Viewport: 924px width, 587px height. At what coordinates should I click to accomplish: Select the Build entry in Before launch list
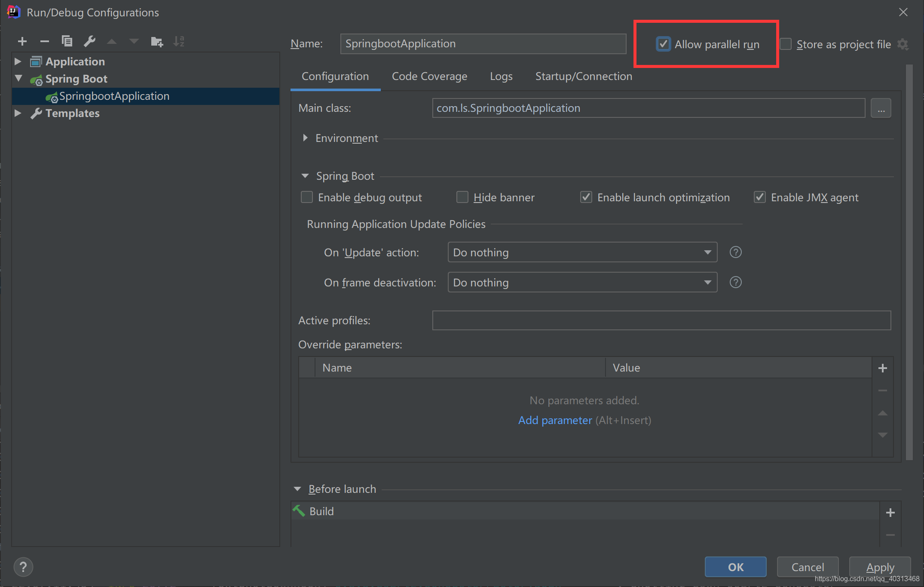pyautogui.click(x=585, y=511)
